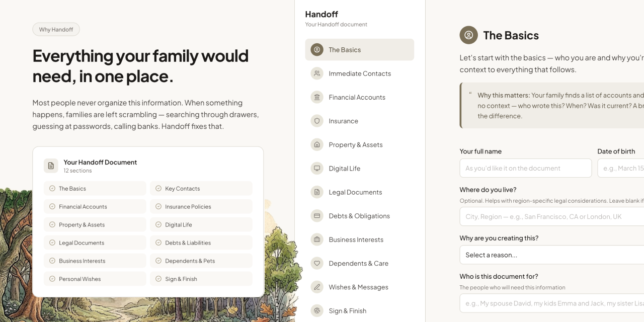644x322 pixels.
Task: Click the Where do you live field
Action: pyautogui.click(x=551, y=217)
